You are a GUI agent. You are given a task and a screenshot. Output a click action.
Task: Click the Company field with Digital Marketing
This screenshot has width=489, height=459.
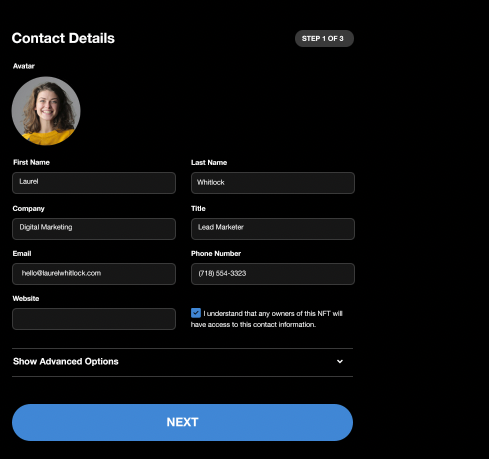point(94,229)
